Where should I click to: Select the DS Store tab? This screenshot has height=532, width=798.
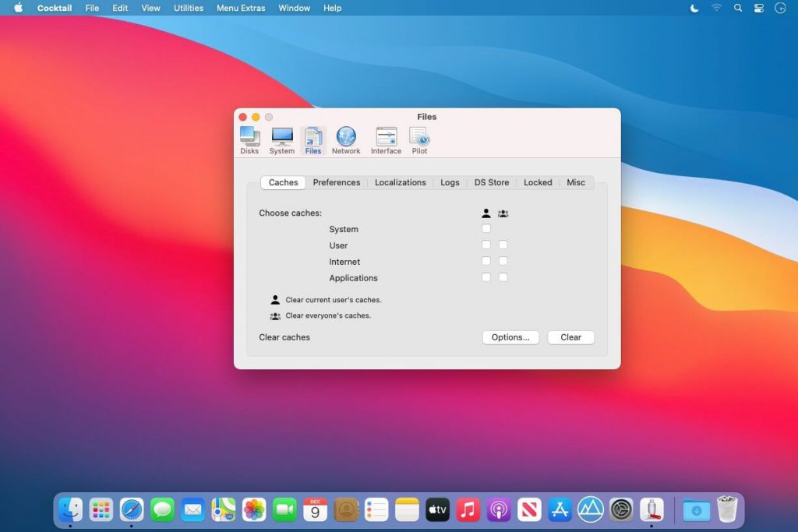coord(492,182)
